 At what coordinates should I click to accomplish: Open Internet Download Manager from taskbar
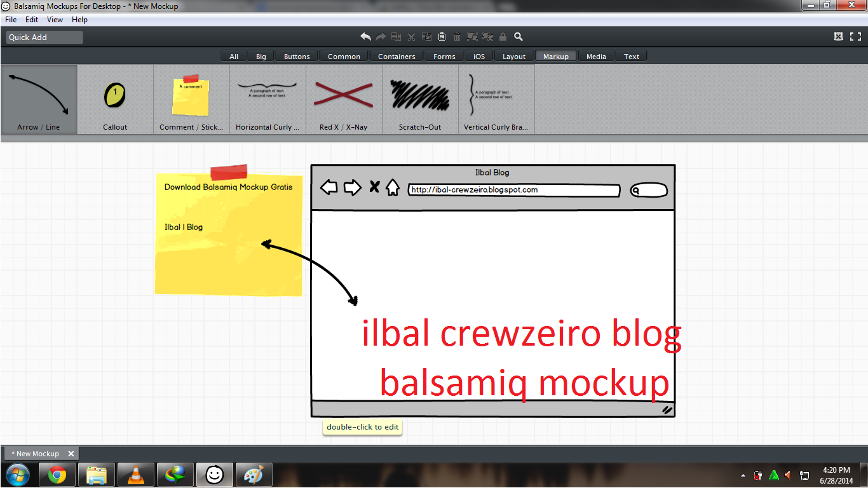point(175,475)
